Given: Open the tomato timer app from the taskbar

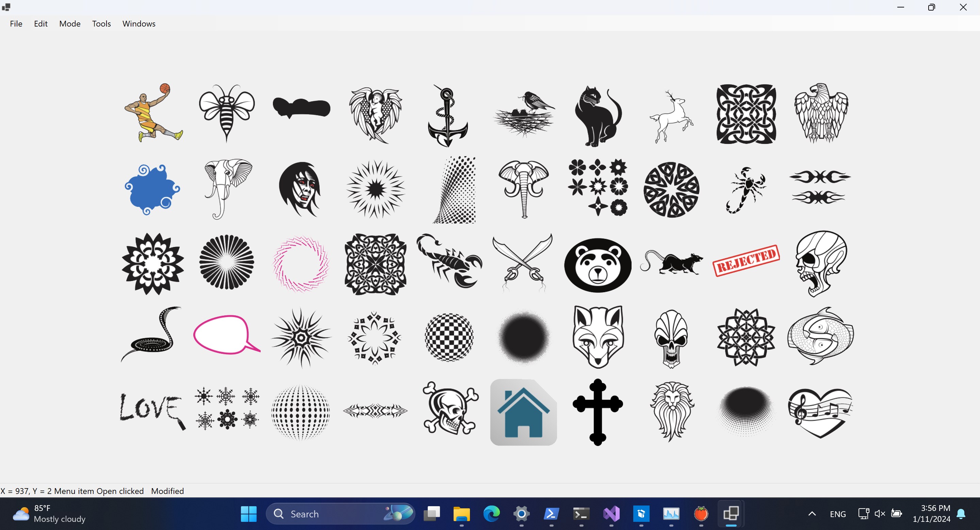Looking at the screenshot, I should click(701, 514).
